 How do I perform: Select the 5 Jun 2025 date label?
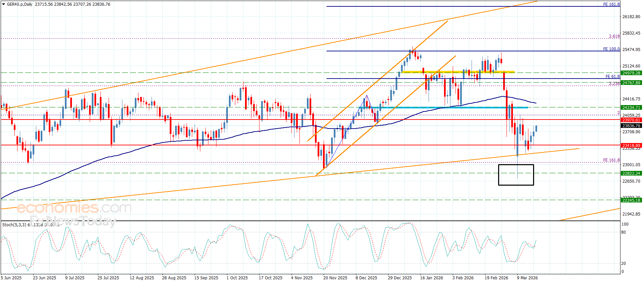coord(11,278)
